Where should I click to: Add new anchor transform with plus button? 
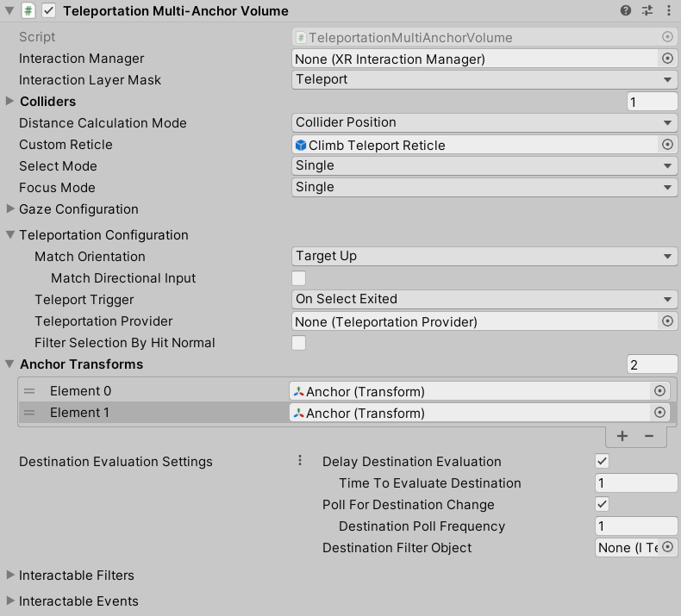(x=622, y=436)
